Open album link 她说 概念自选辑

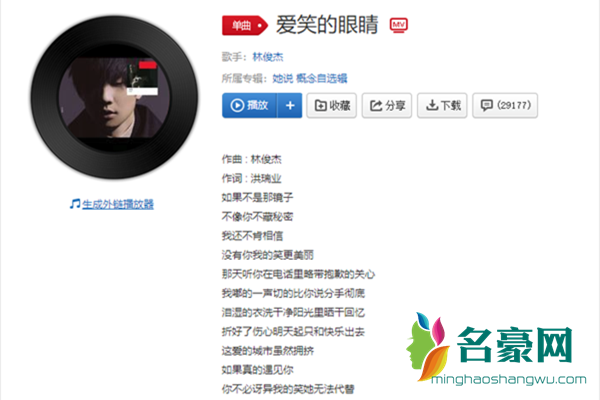click(x=310, y=78)
